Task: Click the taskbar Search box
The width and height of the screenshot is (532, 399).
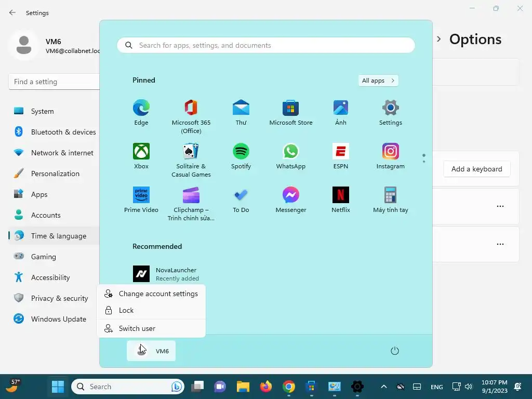Action: 128,387
